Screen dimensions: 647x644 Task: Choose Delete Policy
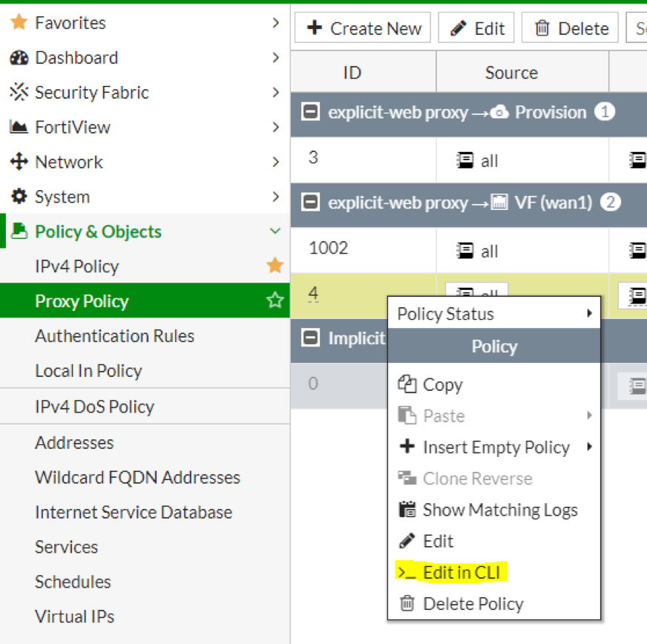494,604
